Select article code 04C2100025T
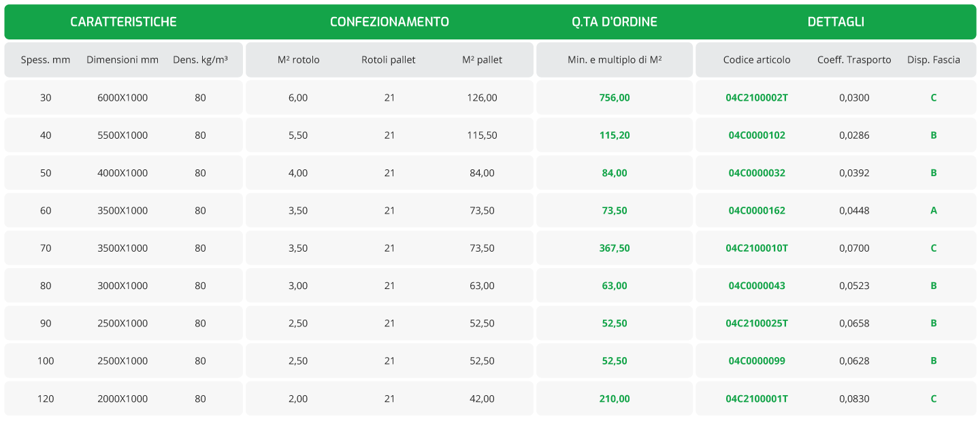 pos(757,323)
